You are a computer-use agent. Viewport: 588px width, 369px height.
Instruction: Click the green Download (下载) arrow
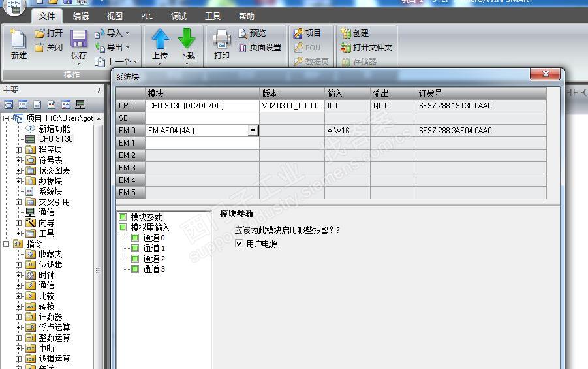tap(187, 39)
